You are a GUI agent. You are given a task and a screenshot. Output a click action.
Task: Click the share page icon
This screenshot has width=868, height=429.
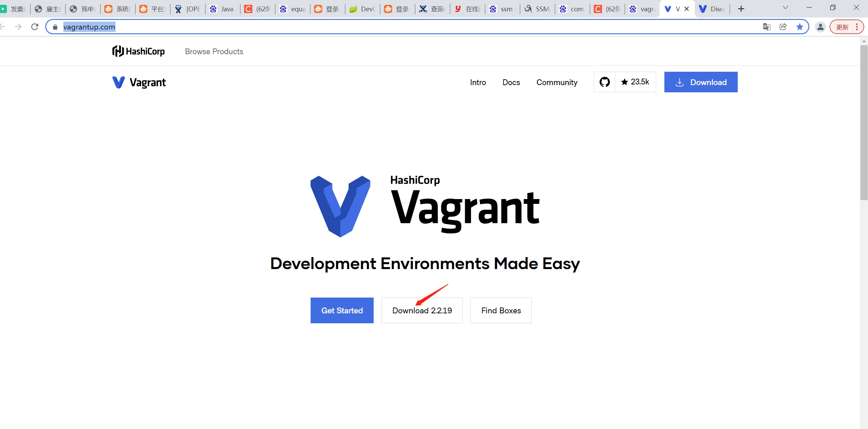pos(783,27)
